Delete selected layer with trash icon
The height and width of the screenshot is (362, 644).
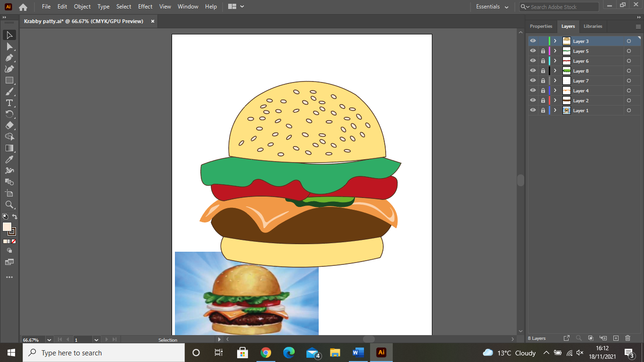(627, 338)
